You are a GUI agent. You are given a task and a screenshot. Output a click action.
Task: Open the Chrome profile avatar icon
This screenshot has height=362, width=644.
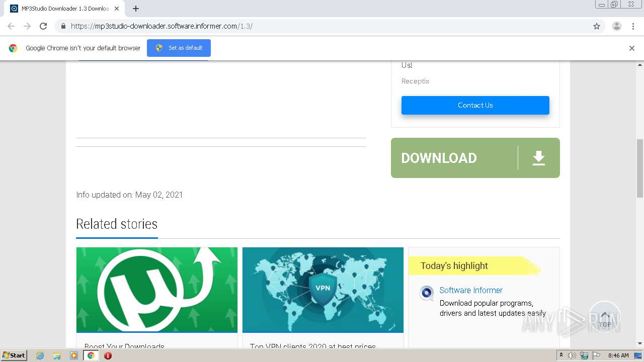[616, 26]
